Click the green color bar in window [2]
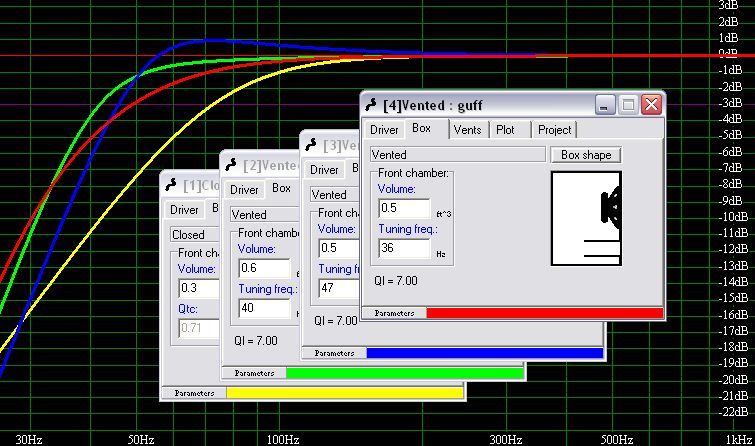Image resolution: width=755 pixels, height=446 pixels. [x=404, y=373]
